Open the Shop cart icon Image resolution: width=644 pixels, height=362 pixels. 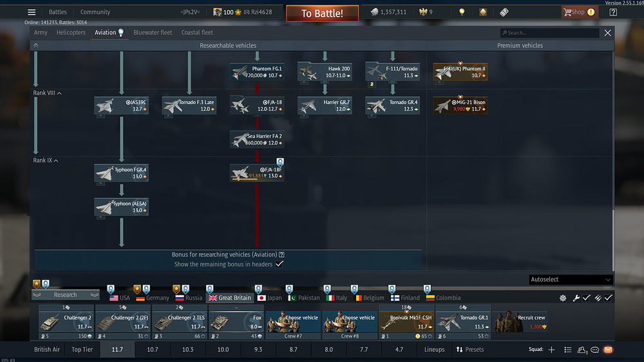click(x=567, y=12)
